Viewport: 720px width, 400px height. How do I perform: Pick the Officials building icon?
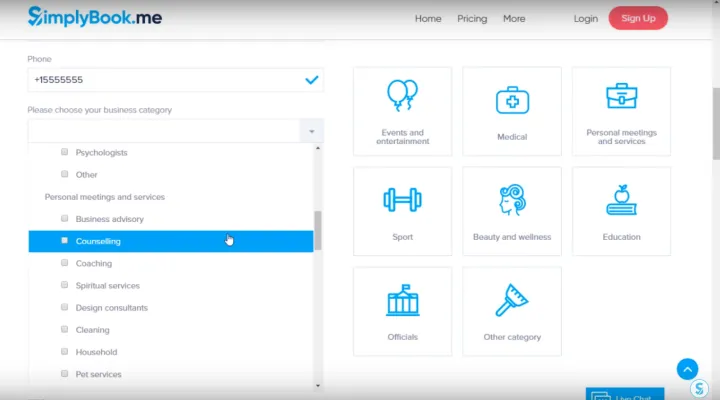coord(402,300)
